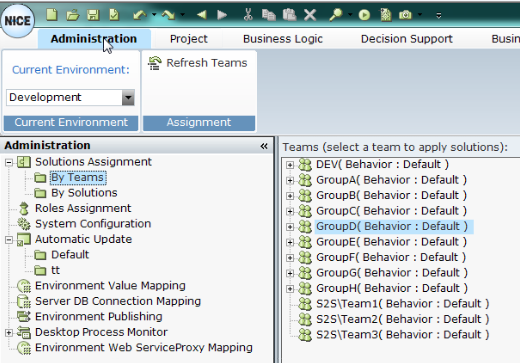Select Desktop Process Monitor

pos(101,332)
